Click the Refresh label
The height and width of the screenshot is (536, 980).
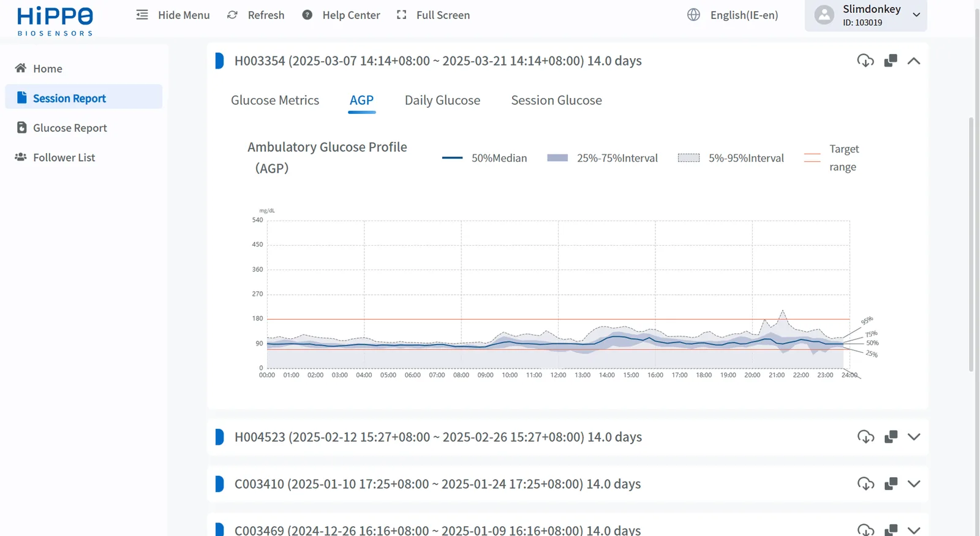click(266, 15)
